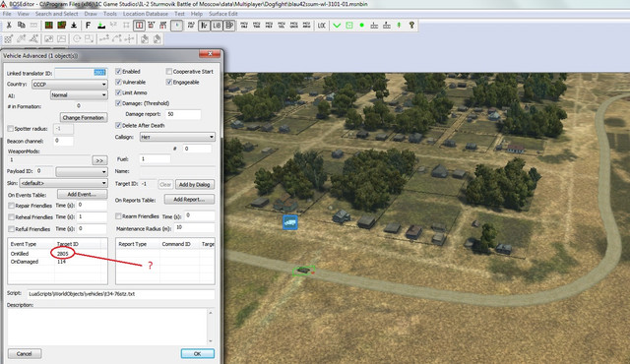Click the grid-add icon in second toolbar row
The height and width of the screenshot is (364, 630).
click(x=9, y=39)
